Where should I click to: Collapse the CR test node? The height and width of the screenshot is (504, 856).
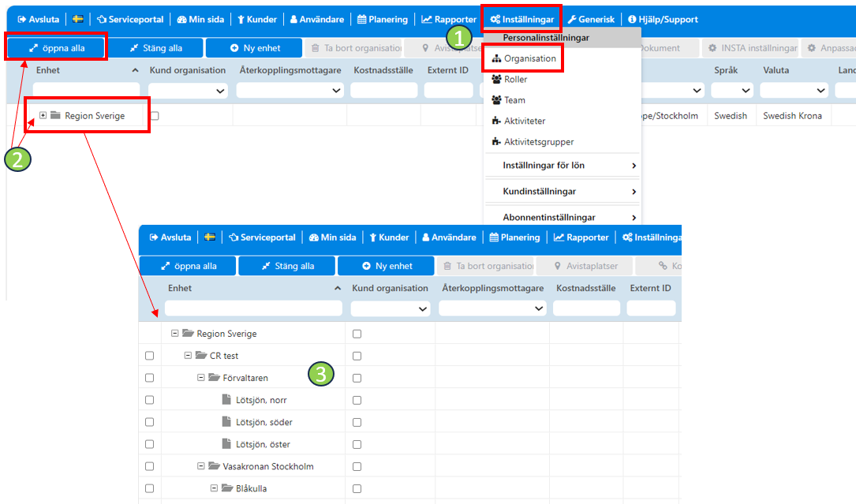pos(188,355)
